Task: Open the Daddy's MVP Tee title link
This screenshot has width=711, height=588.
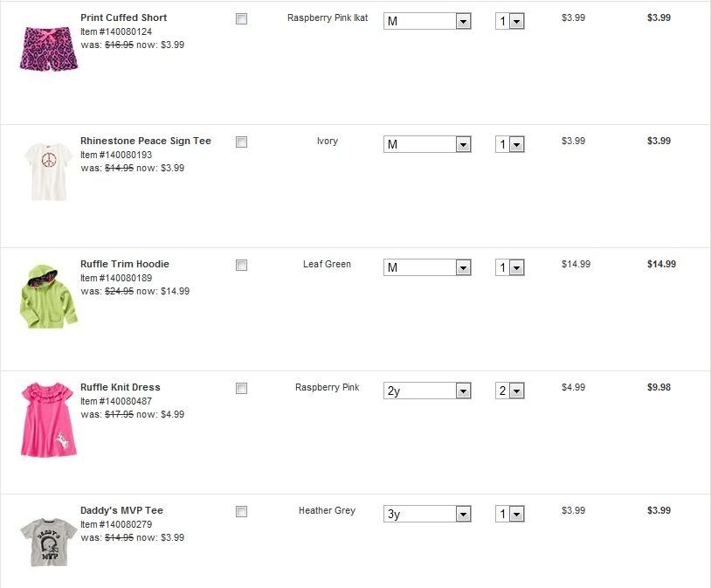Action: tap(121, 510)
